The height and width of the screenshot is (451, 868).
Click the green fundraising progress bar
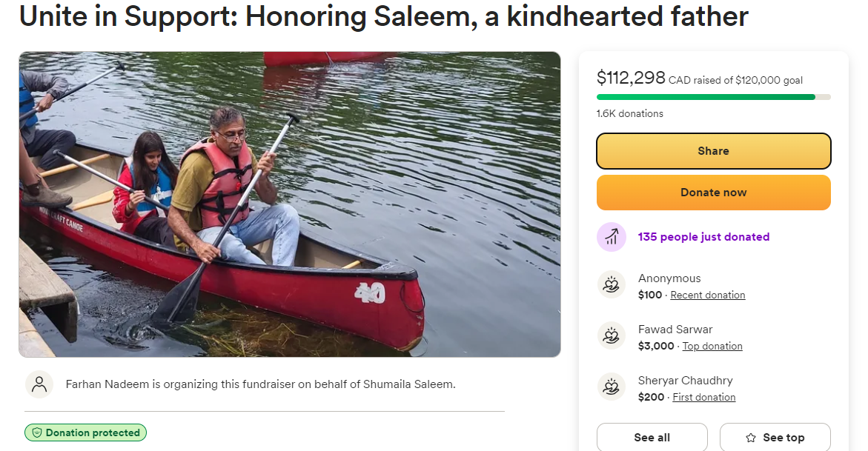(706, 97)
